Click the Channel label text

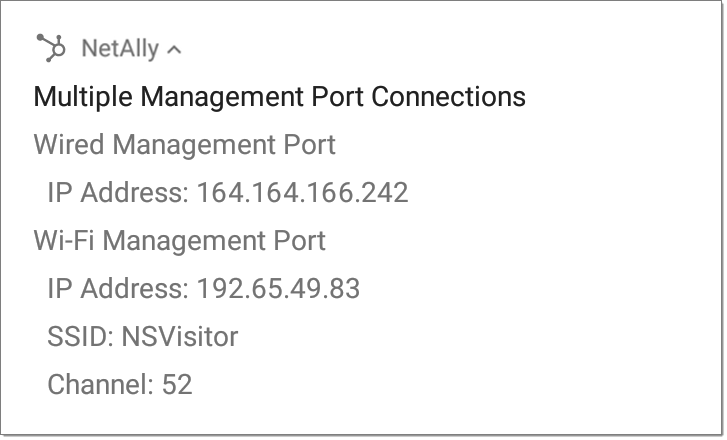[x=100, y=384]
